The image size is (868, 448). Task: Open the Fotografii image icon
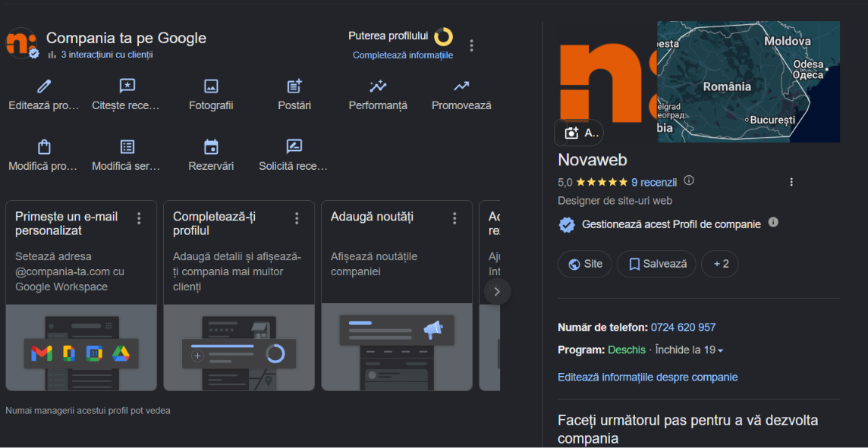[x=211, y=86]
